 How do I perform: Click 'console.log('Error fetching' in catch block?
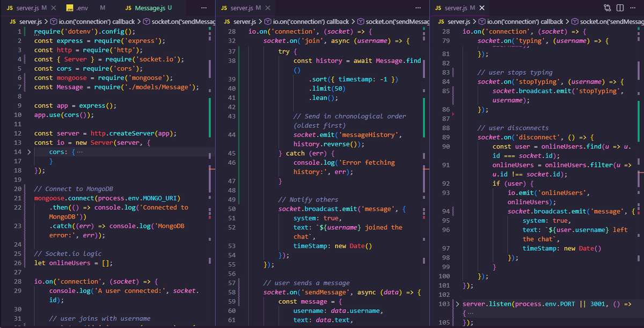coord(344,162)
